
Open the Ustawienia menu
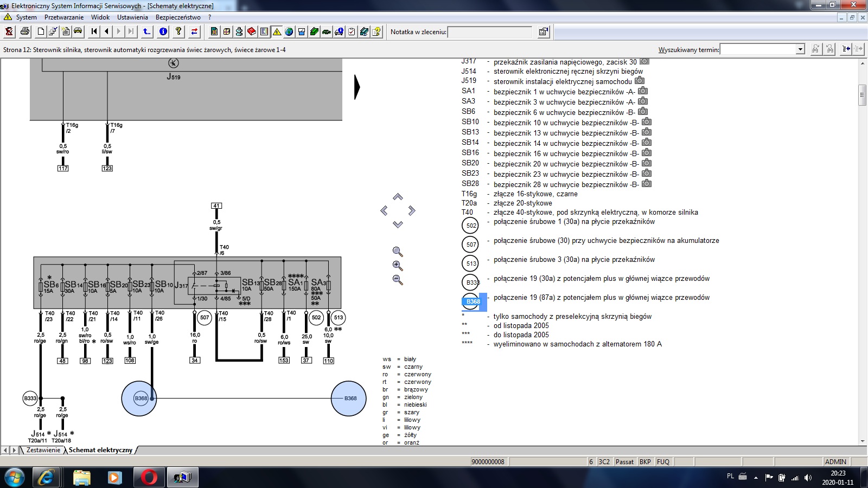click(132, 17)
